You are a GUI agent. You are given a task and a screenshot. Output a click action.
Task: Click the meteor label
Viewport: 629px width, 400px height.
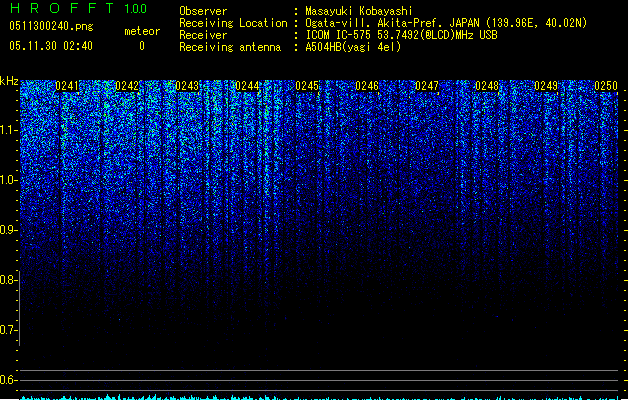pos(142,31)
